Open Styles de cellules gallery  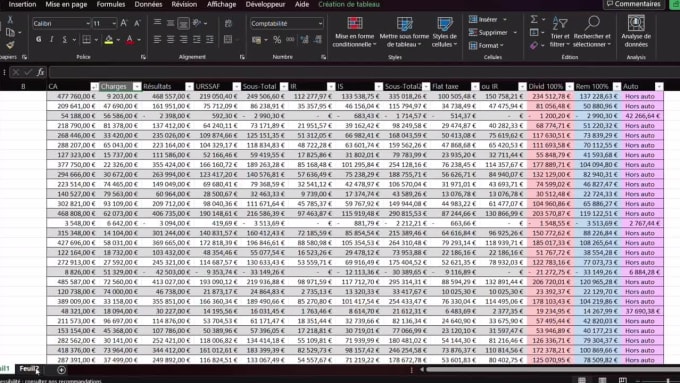445,32
